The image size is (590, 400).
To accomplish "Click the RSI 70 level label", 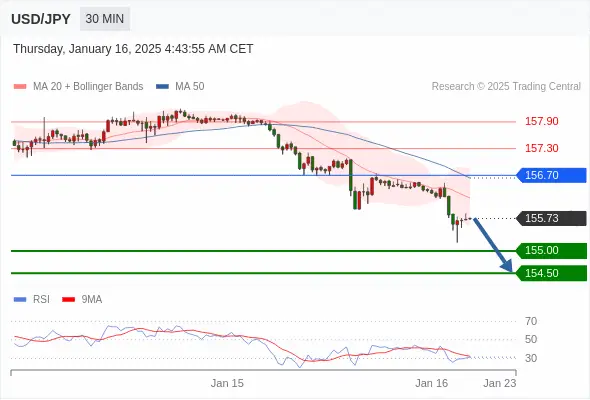I will click(x=531, y=321).
